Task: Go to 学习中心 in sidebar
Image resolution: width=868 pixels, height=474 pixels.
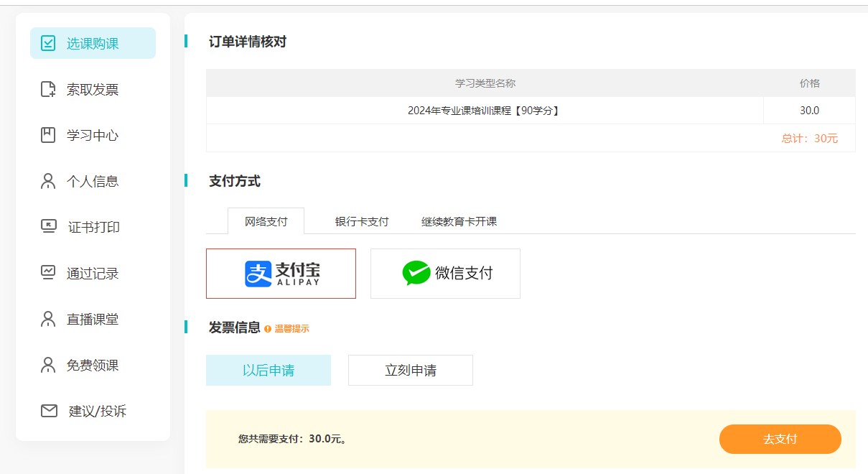Action: click(x=93, y=135)
